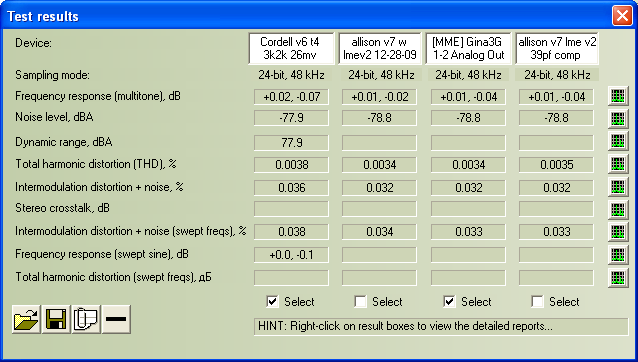The image size is (638, 362).
Task: Check Select for allison v7 lme v2 39pf column
Action: 537,301
